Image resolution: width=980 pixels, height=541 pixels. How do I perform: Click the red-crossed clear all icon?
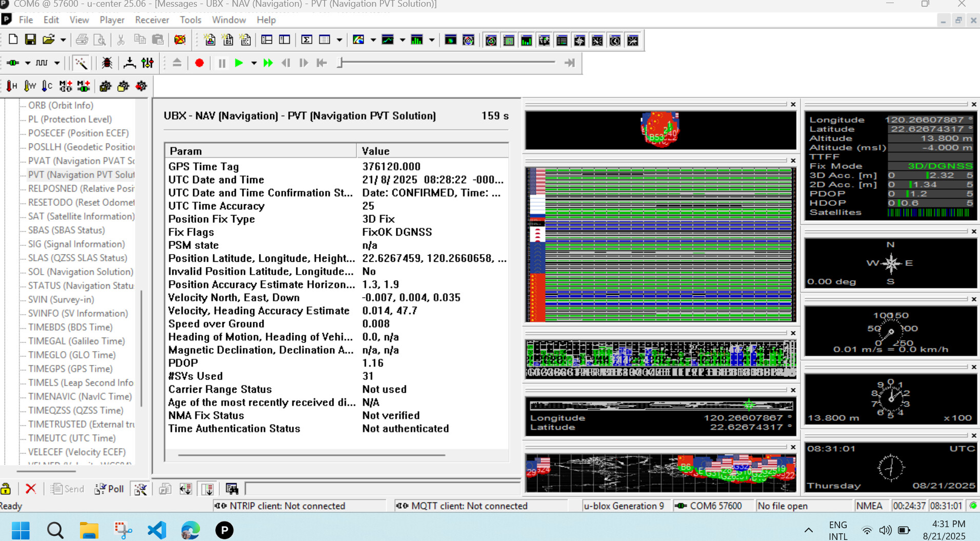pyautogui.click(x=180, y=40)
